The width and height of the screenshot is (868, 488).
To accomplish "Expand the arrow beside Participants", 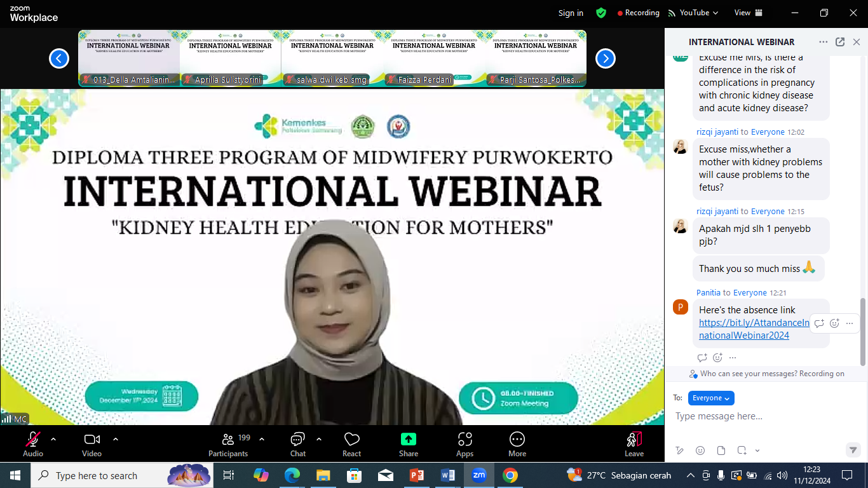I will [x=262, y=439].
